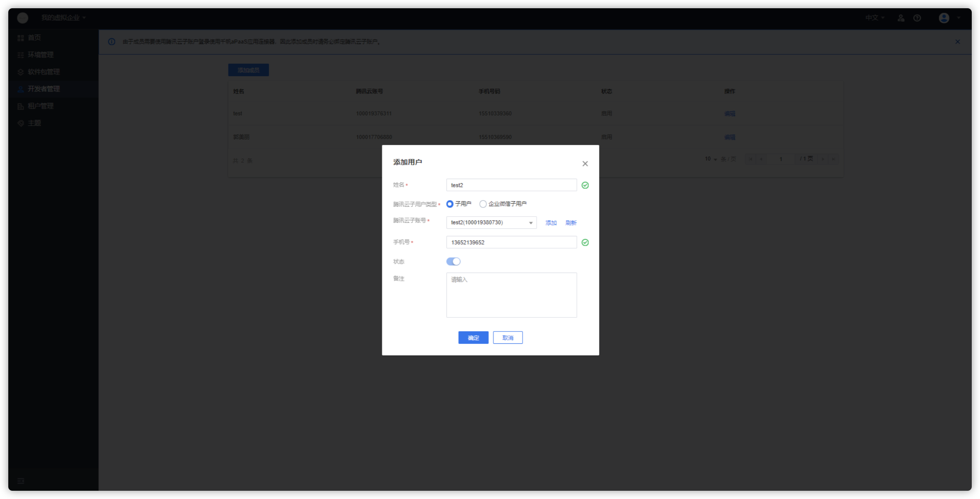Select the 企业微信子用户 radio option
Image resolution: width=980 pixels, height=499 pixels.
[483, 204]
